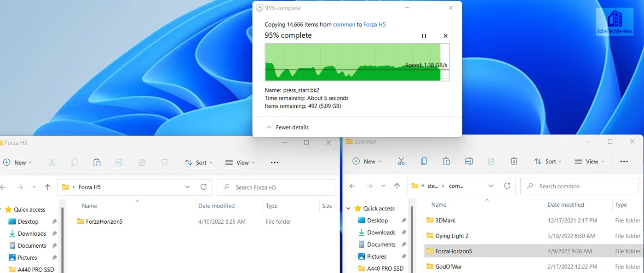Click the Search Forza H5 field
The height and width of the screenshot is (273, 644).
[276, 187]
